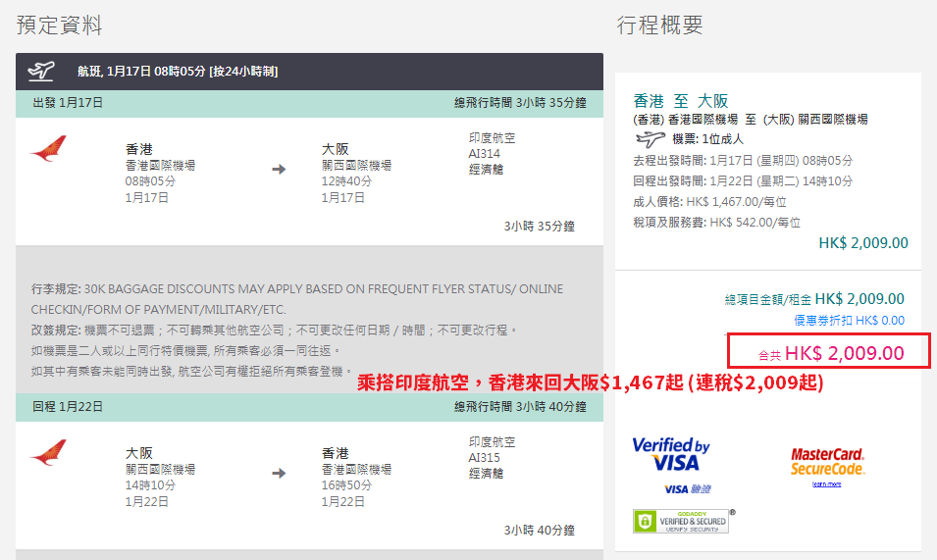The width and height of the screenshot is (937, 560).
Task: Click the VISA 驗證 label
Action: [x=687, y=489]
